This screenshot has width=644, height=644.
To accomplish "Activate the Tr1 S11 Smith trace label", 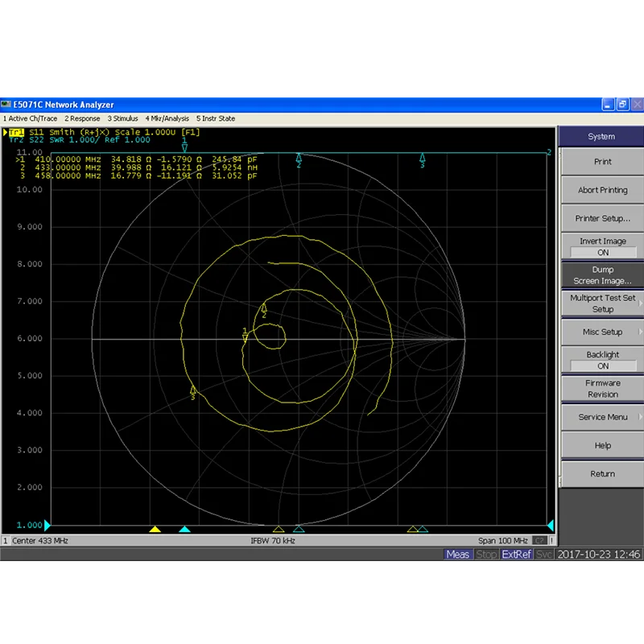I will coord(101,132).
